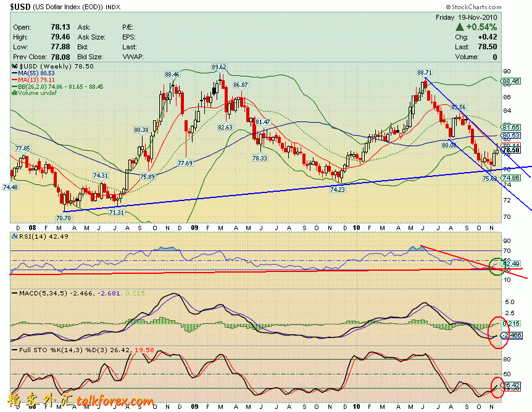
Task: Click the price label '77.69'
Action: pos(185,163)
